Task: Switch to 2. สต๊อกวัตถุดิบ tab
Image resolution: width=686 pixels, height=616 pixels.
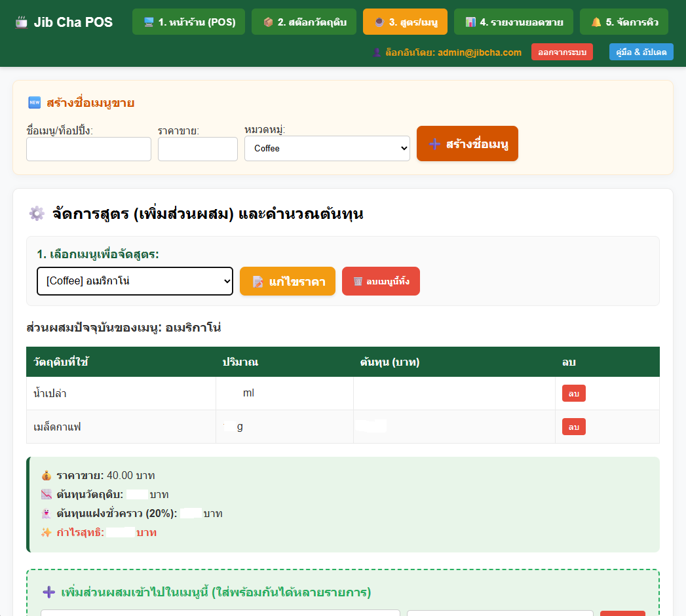Action: click(x=304, y=22)
